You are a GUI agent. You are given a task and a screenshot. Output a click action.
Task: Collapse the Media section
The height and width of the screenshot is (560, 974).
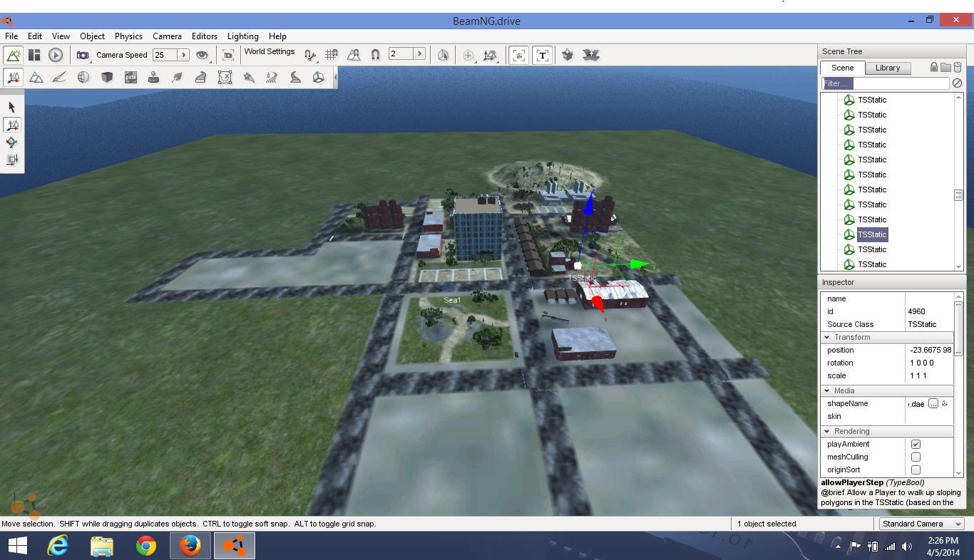tap(827, 390)
